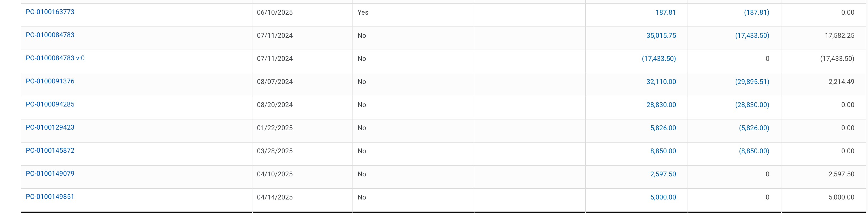Open purchase order PO-0100149079 link

point(50,174)
